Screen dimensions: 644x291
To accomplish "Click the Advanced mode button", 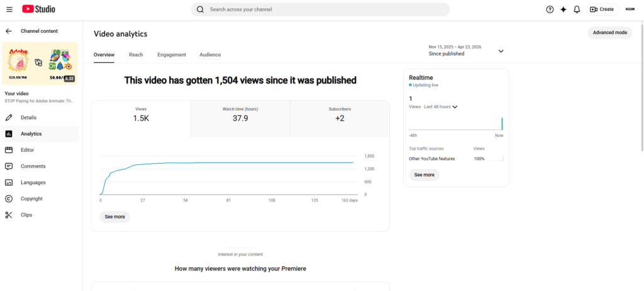I will [609, 33].
